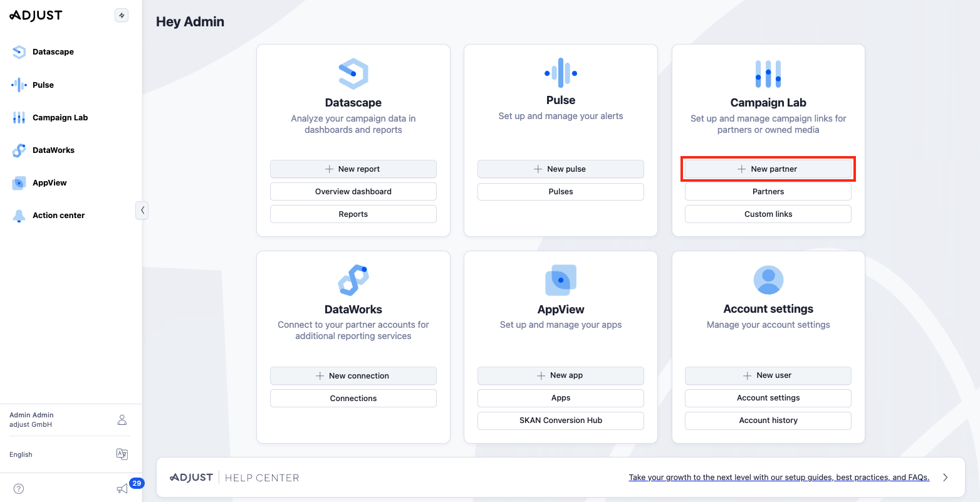The height and width of the screenshot is (502, 980).
Task: Select the English language setting
Action: 21,454
